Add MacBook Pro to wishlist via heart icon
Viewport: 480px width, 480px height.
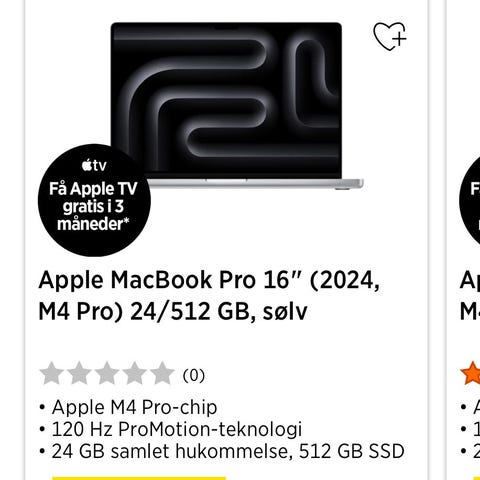(390, 36)
